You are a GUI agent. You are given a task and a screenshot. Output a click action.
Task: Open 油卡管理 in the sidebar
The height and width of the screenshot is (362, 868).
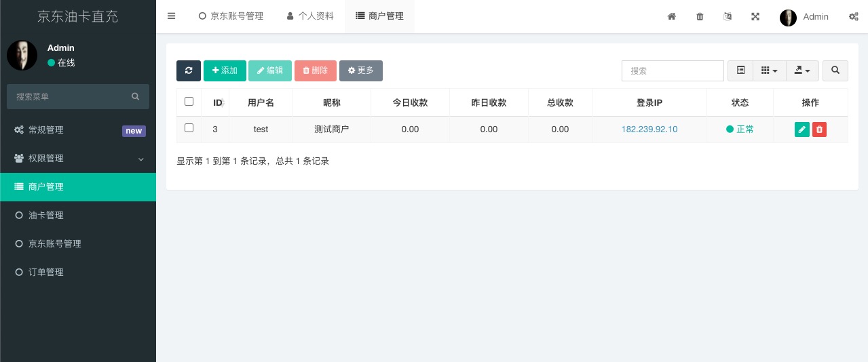tap(78, 216)
